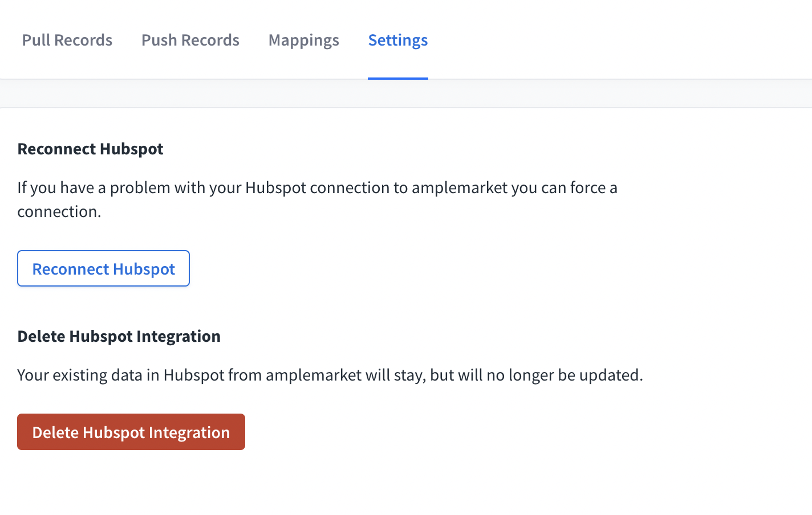Viewport: 812px width, 515px height.
Task: Click the bold Reconnect Hubspot heading
Action: [90, 149]
